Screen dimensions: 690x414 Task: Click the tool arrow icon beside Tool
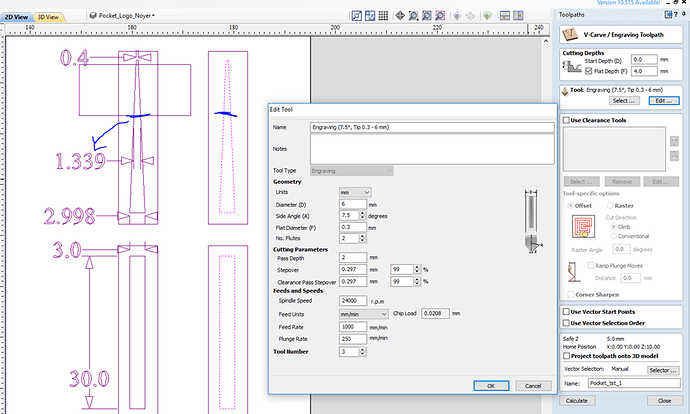pos(565,91)
